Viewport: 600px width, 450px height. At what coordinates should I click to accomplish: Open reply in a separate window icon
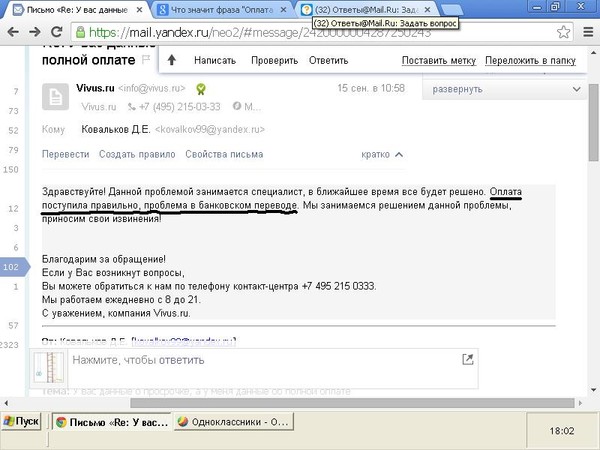coord(468,359)
